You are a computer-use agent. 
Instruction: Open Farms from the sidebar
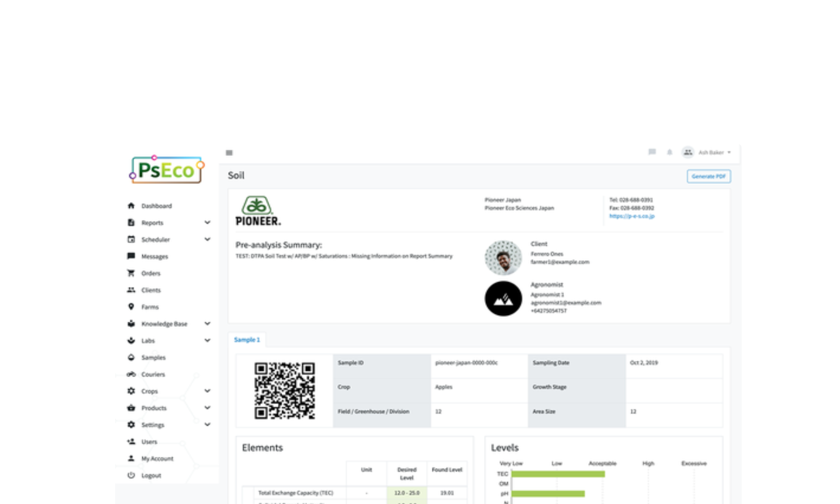[x=150, y=307]
